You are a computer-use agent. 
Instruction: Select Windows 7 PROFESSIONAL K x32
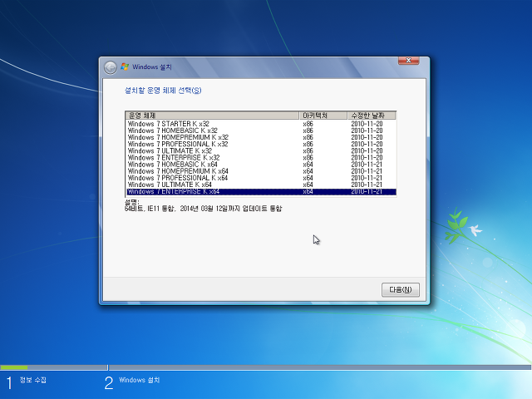pyautogui.click(x=260, y=144)
